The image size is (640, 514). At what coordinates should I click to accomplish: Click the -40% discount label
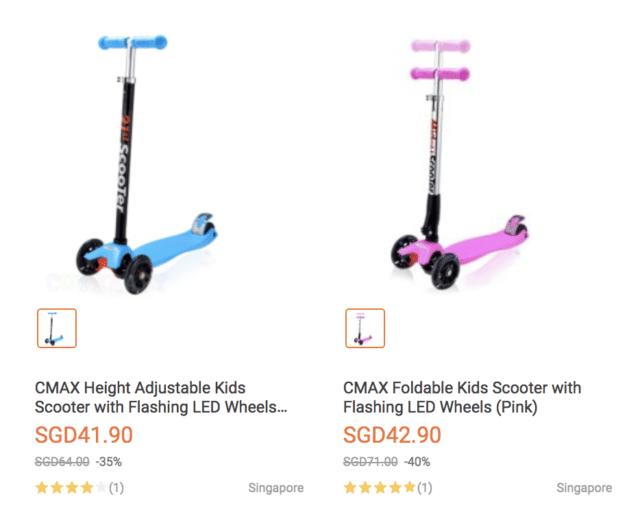coord(417,462)
